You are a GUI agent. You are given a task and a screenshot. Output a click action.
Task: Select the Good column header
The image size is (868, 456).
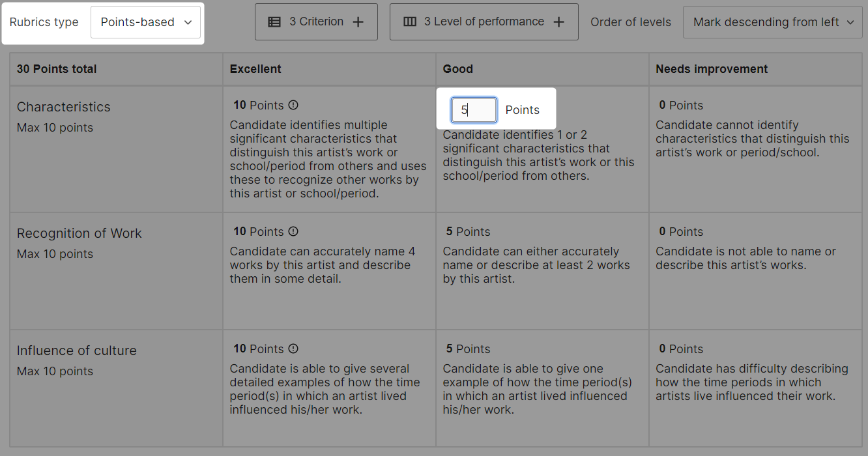pos(458,69)
